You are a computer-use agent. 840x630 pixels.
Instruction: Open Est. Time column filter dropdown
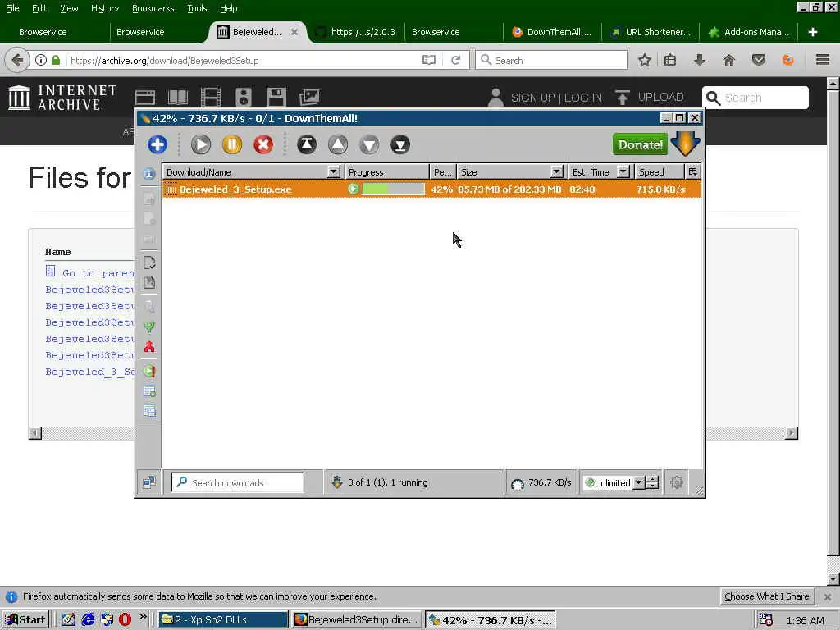pos(623,172)
